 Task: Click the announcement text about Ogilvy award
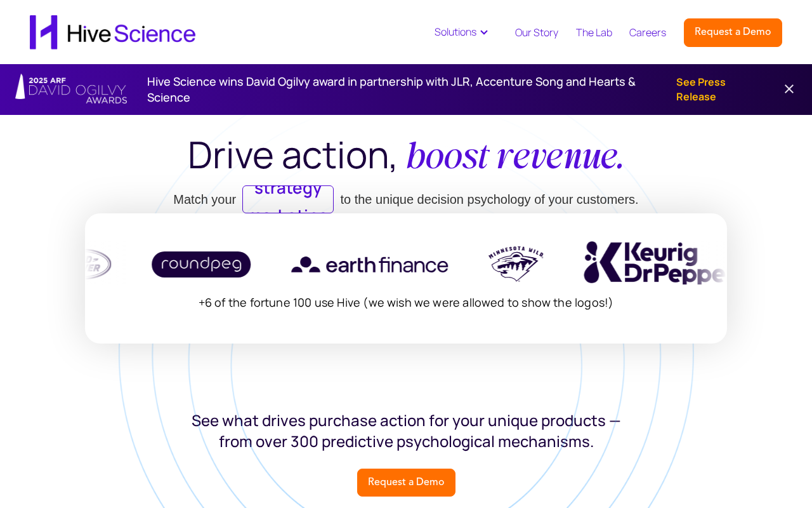click(x=391, y=90)
